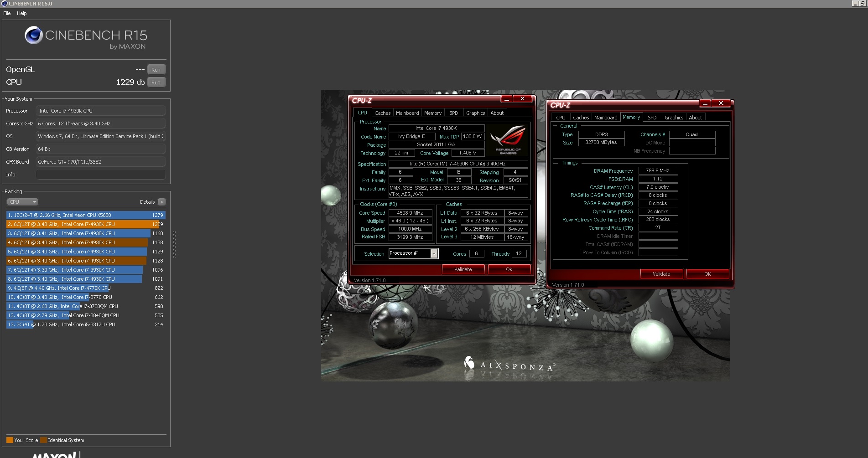This screenshot has height=458, width=868.
Task: Switch to Graphics tab in right CPU-Z
Action: (x=674, y=118)
